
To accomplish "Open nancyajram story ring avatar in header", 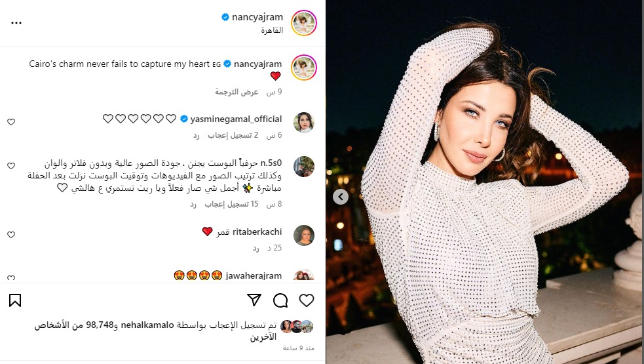I will pyautogui.click(x=304, y=23).
